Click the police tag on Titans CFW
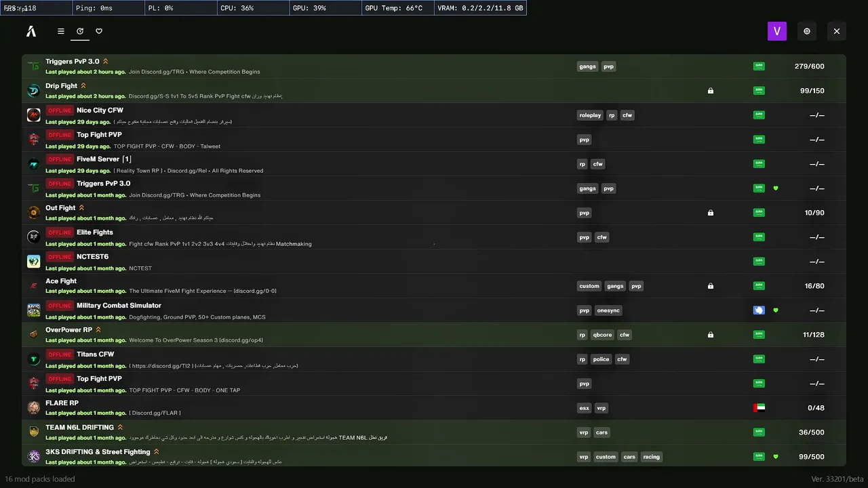Screen dimensions: 868x488 click(x=601, y=359)
